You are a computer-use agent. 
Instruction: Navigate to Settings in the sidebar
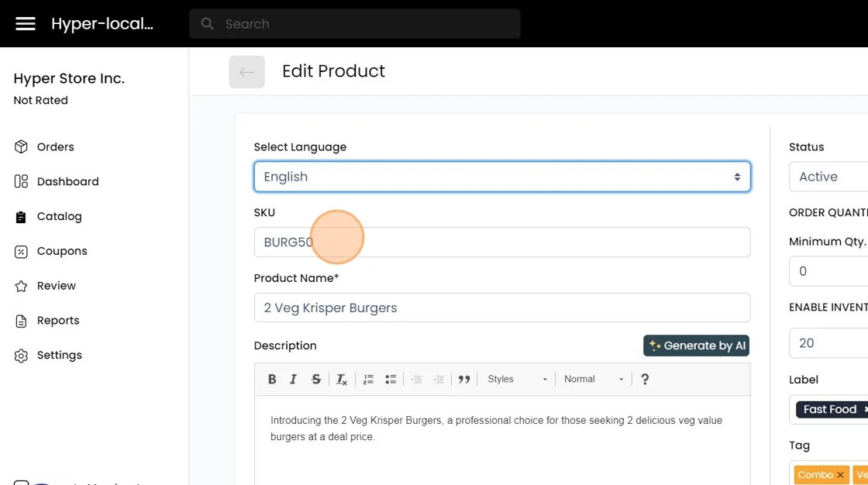point(59,356)
